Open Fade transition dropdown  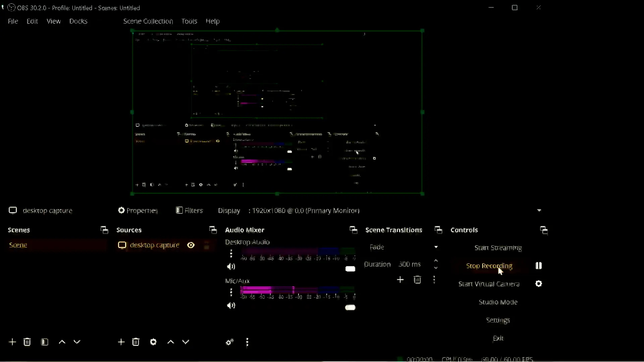click(404, 247)
